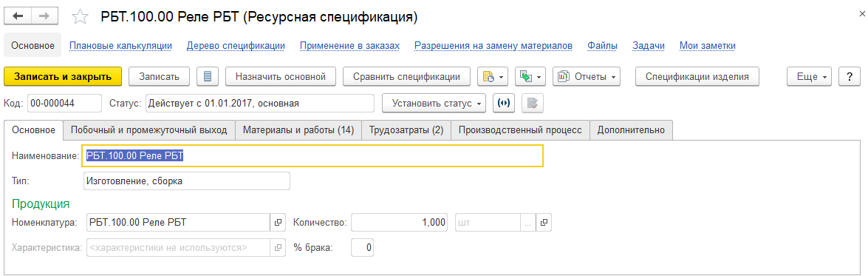This screenshot has height=276, width=868.
Task: Open help with the question mark button
Action: click(x=850, y=76)
